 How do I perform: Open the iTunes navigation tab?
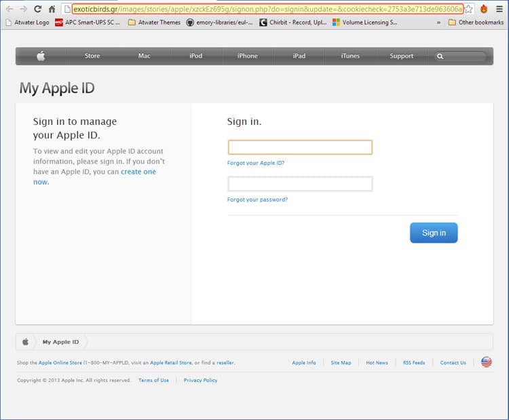350,56
